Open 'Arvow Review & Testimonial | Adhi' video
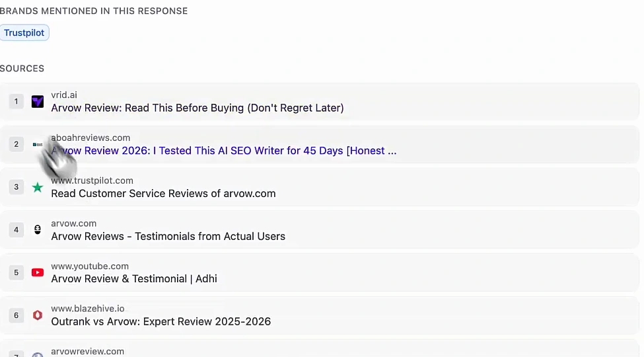 pyautogui.click(x=134, y=279)
